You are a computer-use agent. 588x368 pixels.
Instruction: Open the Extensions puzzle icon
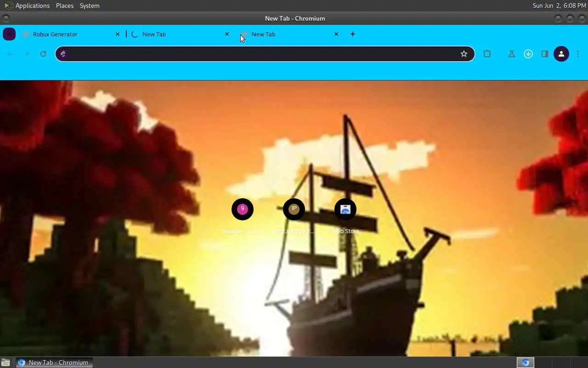tap(487, 54)
